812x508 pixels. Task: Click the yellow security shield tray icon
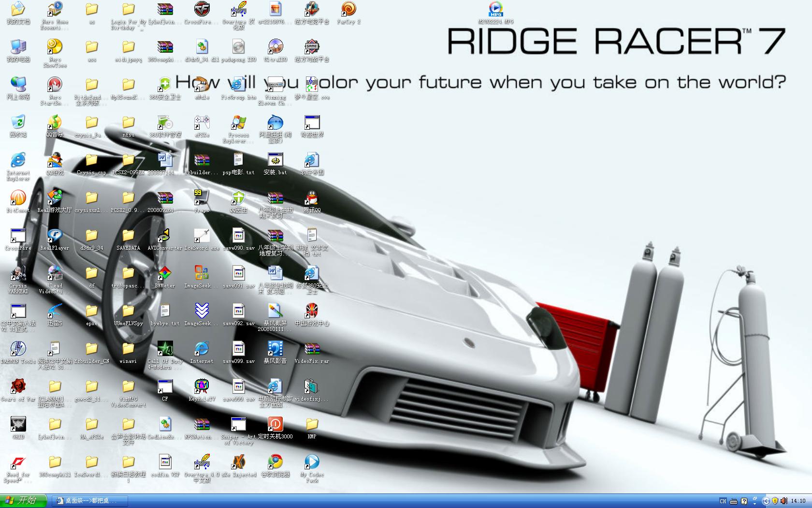(x=775, y=501)
